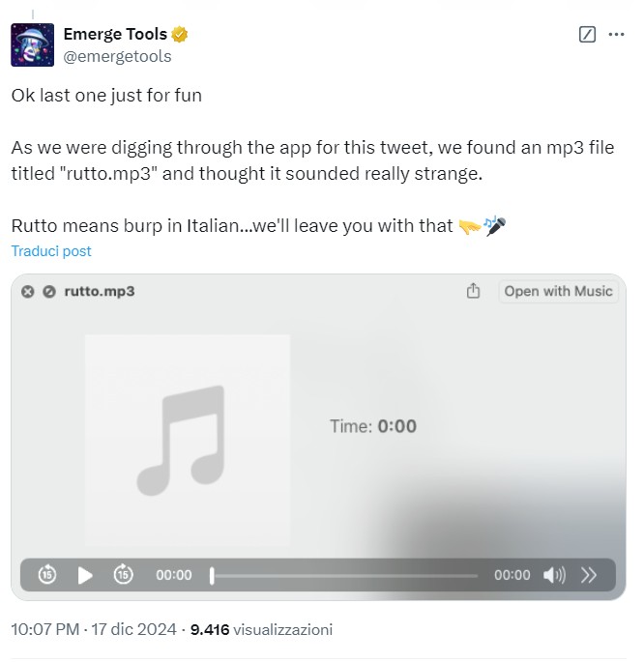Viewport: 644px width, 662px height.
Task: Open the @emergetools handle link
Action: [x=116, y=56]
